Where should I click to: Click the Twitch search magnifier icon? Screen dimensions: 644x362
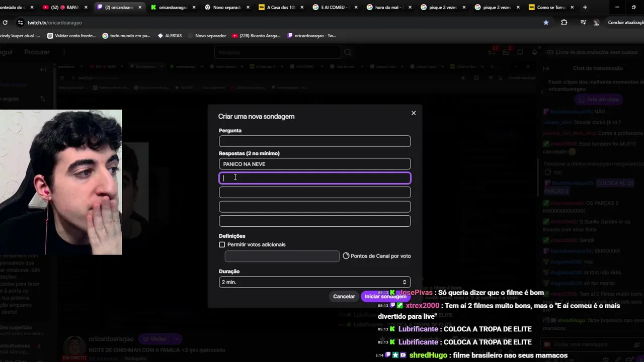pos(348,52)
